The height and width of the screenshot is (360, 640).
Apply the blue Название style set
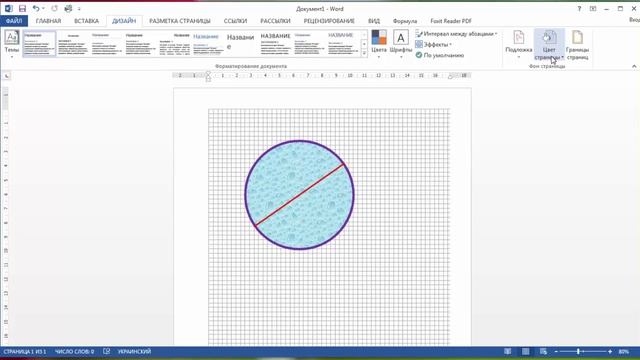point(208,43)
